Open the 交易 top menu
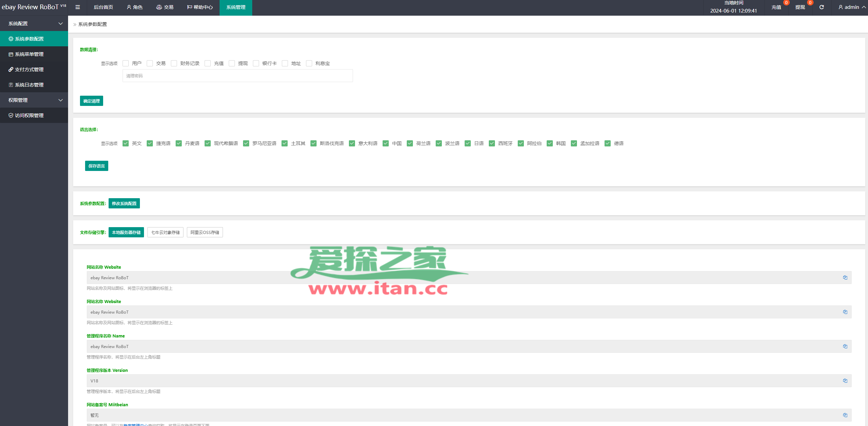 point(165,7)
